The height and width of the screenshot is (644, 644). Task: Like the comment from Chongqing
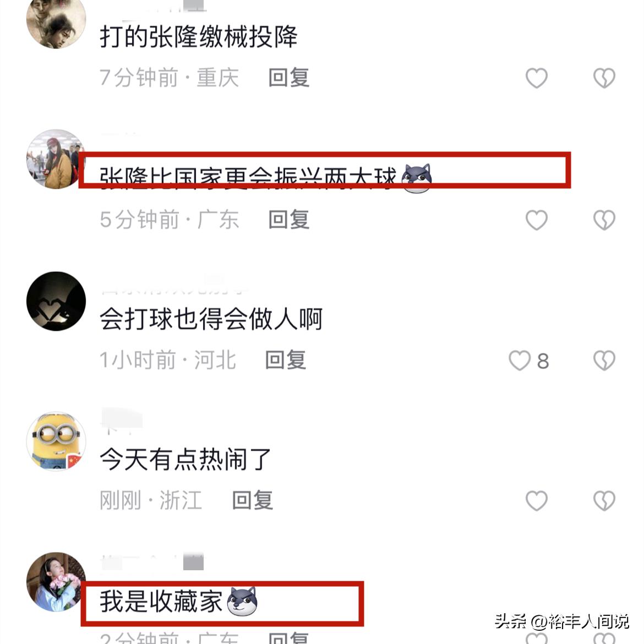coord(537,78)
